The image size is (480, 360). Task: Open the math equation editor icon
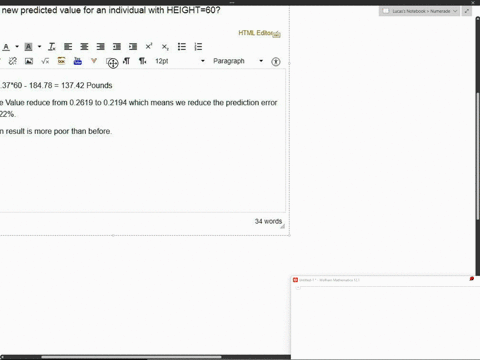click(x=45, y=61)
